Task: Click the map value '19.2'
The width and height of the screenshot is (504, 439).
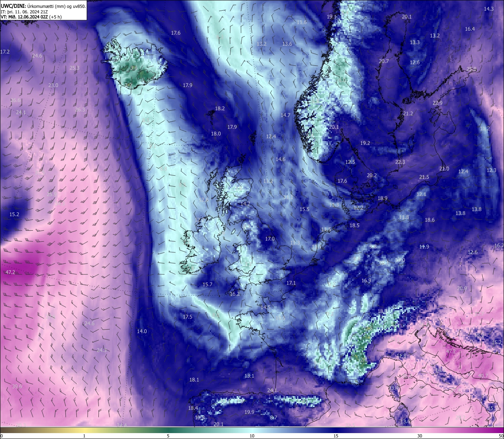Action: [x=365, y=143]
